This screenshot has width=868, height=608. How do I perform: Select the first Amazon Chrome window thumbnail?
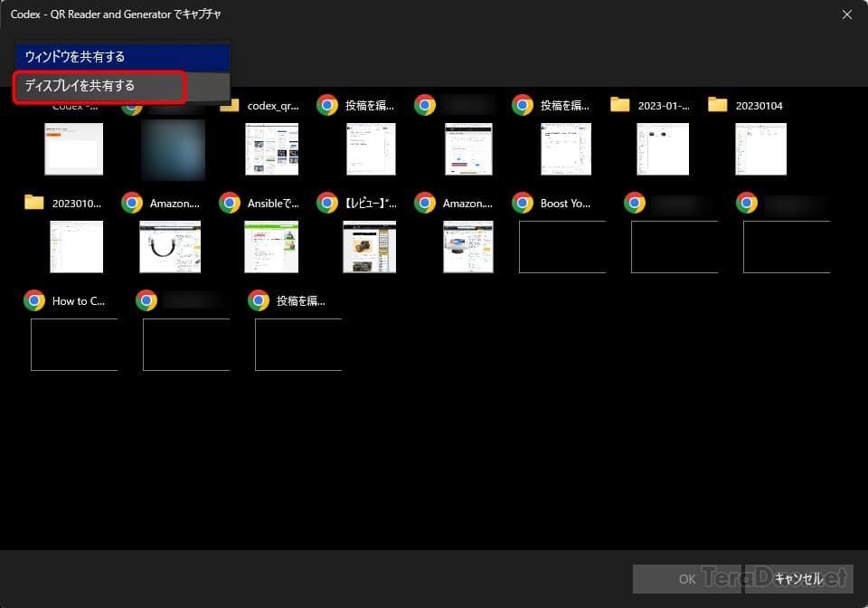pos(170,247)
